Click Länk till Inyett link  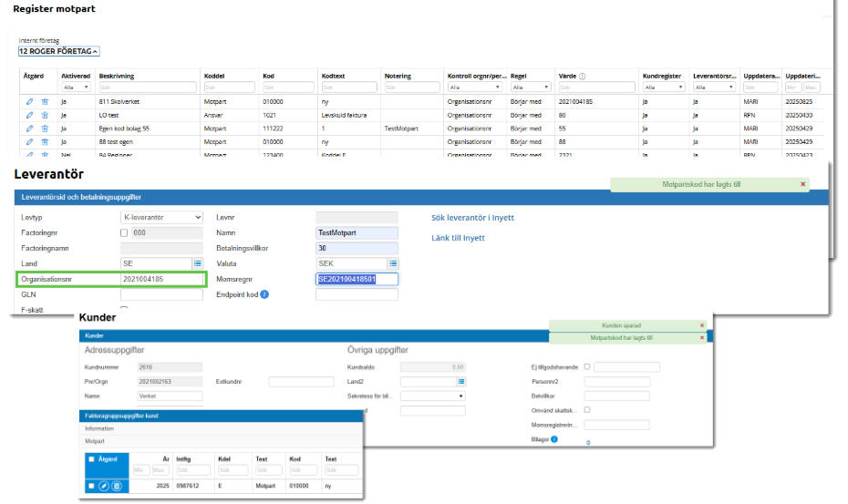click(x=458, y=238)
